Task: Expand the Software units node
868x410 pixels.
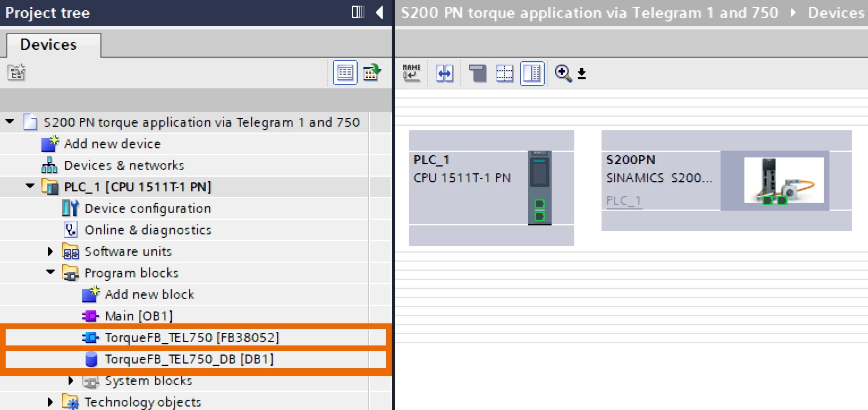Action: point(50,251)
